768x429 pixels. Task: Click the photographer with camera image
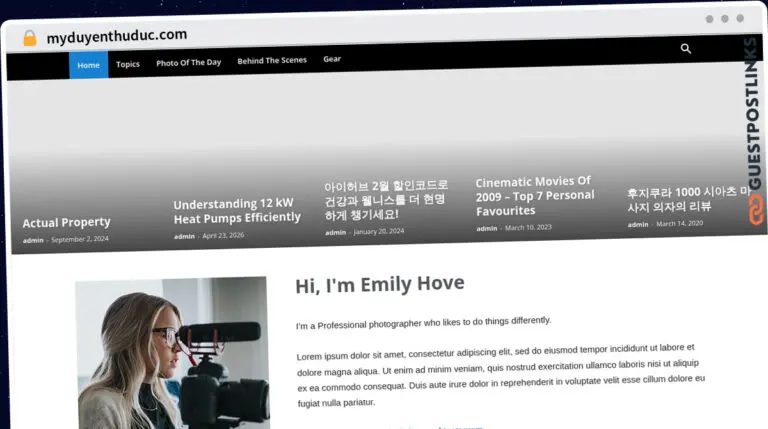pos(171,354)
